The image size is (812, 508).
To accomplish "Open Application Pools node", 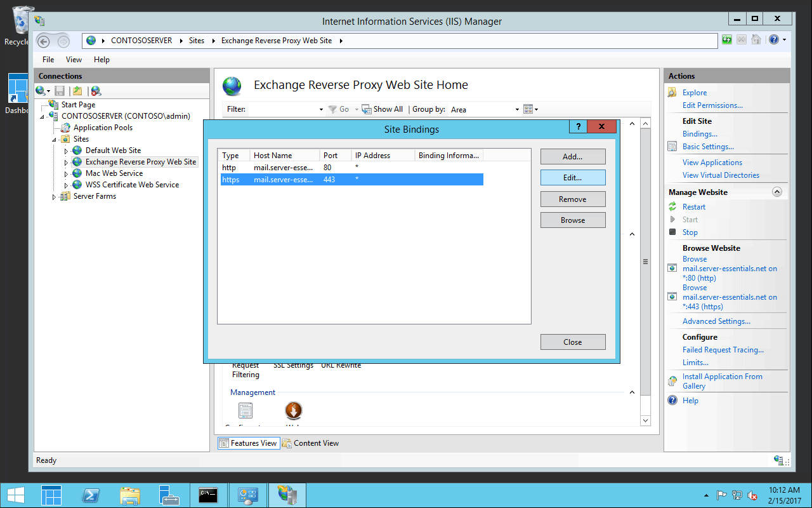I will click(103, 128).
